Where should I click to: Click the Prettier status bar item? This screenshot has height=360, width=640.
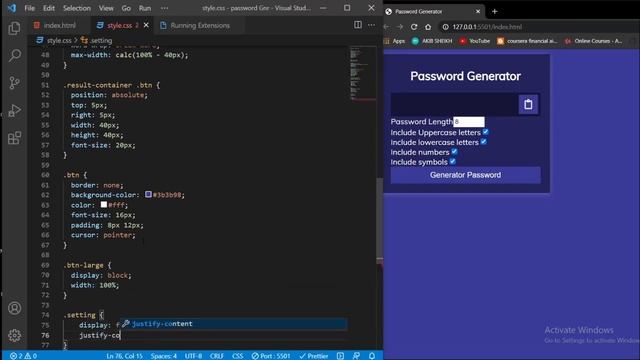click(313, 356)
